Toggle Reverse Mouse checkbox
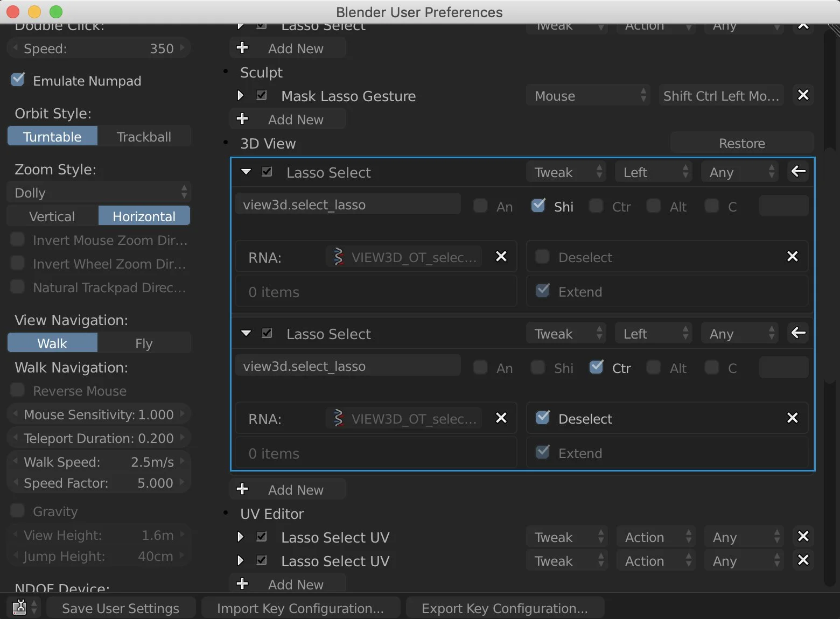The width and height of the screenshot is (840, 619). tap(18, 390)
